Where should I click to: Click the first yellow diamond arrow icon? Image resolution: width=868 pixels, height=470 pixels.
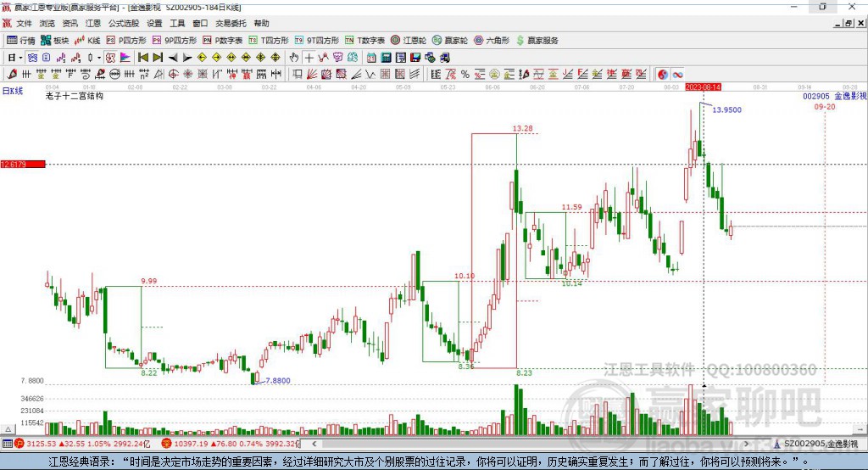202,58
